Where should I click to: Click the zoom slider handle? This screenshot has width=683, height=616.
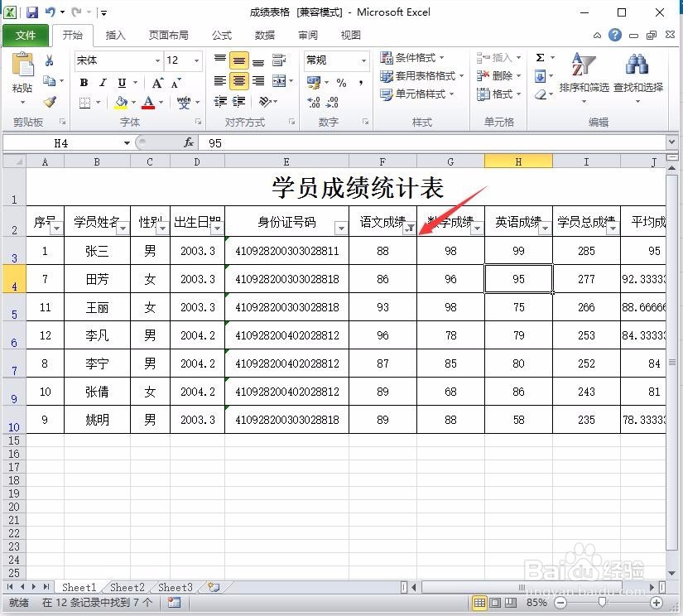coord(603,603)
